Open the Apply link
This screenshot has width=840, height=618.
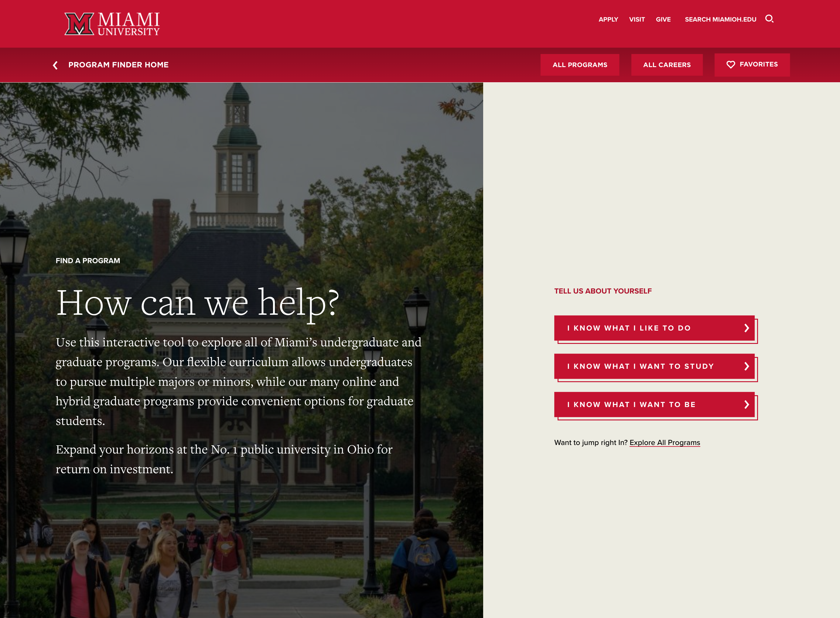tap(608, 19)
